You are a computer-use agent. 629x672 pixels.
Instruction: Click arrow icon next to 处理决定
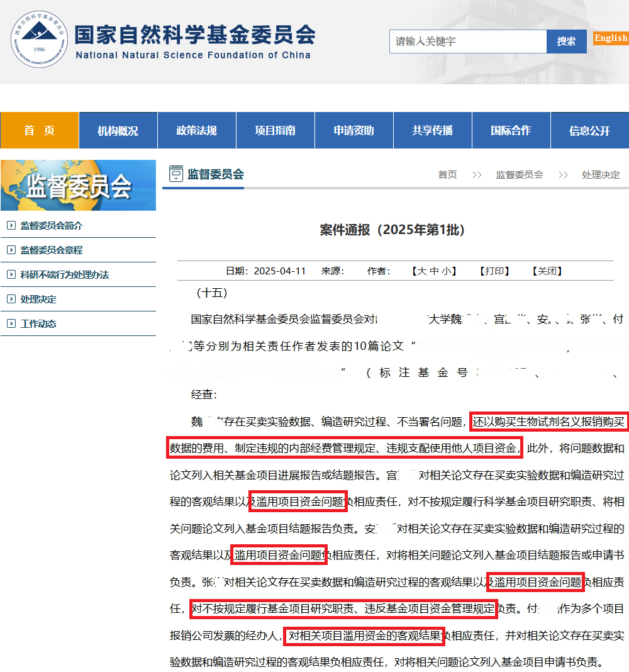point(11,300)
